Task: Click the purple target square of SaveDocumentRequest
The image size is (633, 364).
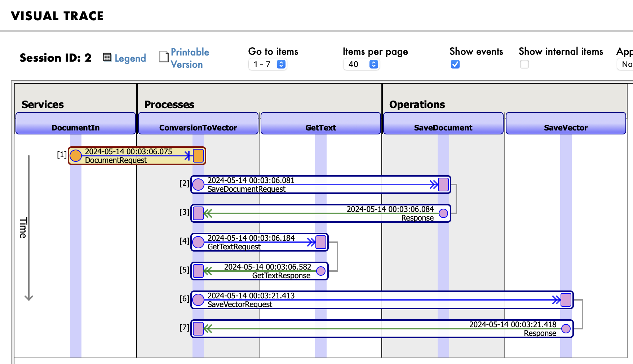Action: pos(443,185)
